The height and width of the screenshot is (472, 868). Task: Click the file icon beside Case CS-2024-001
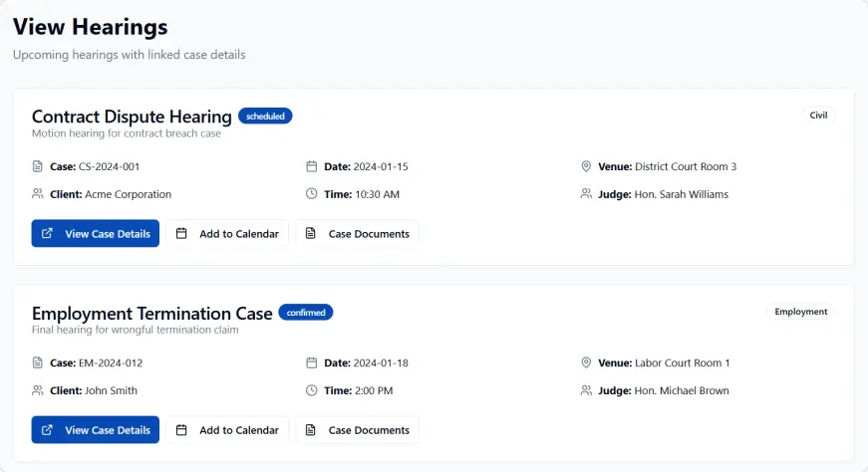click(38, 166)
